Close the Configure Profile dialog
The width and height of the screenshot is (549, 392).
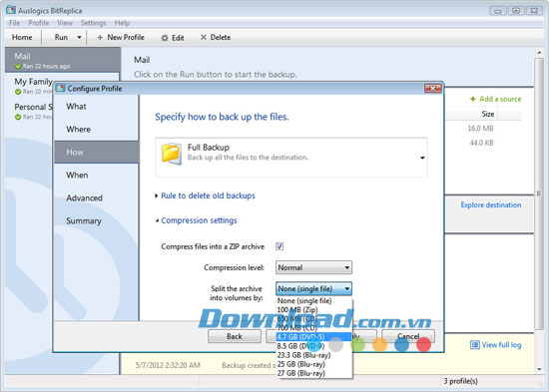[x=433, y=88]
